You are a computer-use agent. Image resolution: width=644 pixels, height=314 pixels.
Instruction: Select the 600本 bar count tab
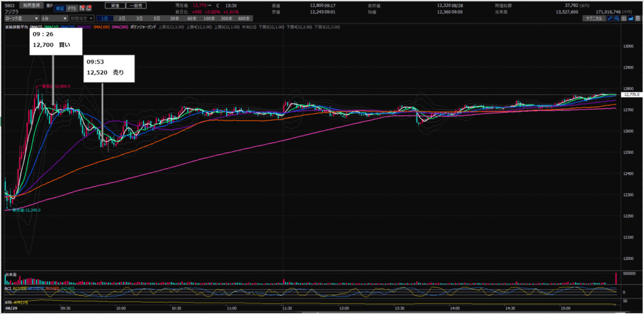click(244, 19)
